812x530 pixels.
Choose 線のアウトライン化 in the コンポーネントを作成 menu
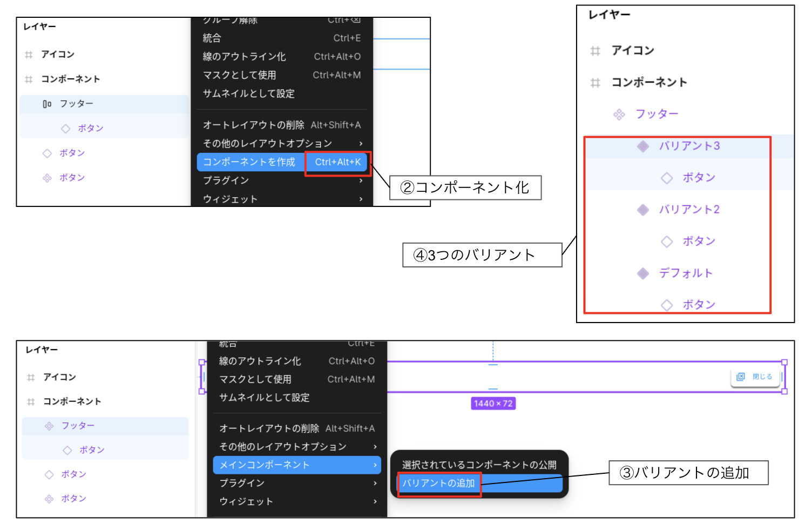coord(282,57)
